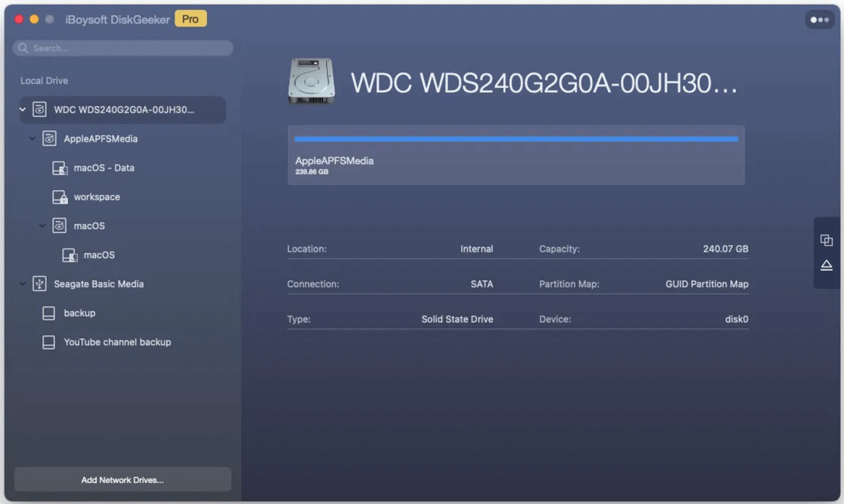This screenshot has width=844, height=504.
Task: Collapse the WDC WDS240G2G0A drive tree
Action: click(22, 109)
